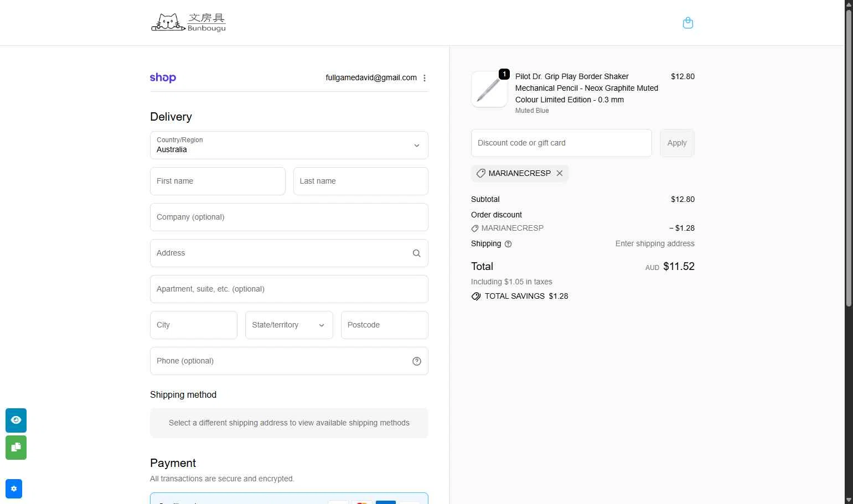Click the Apply discount button
Screen dimensions: 853x504
tap(677, 143)
